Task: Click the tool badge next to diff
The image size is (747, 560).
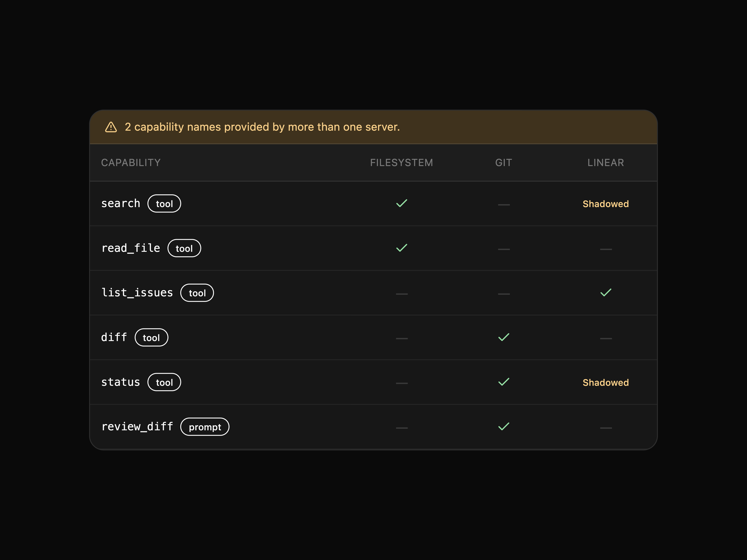Action: (151, 338)
